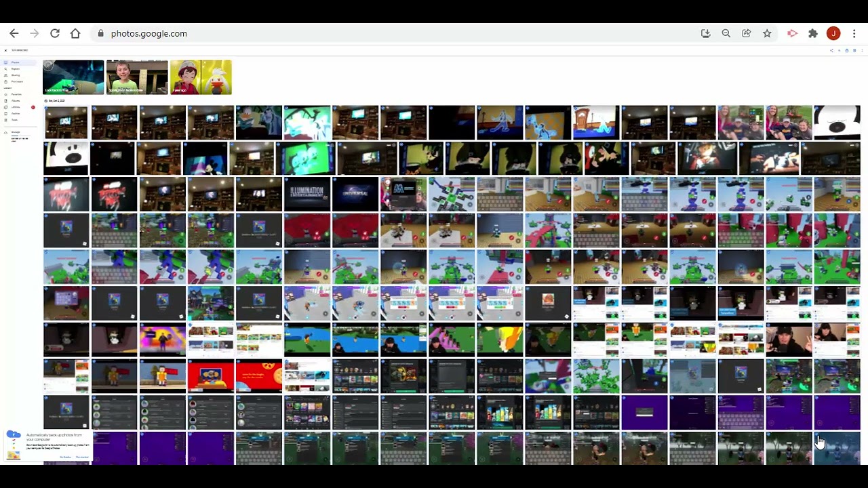Viewport: 868px width, 488px height.
Task: Open the Extensions puzzle piece menu
Action: tap(813, 33)
